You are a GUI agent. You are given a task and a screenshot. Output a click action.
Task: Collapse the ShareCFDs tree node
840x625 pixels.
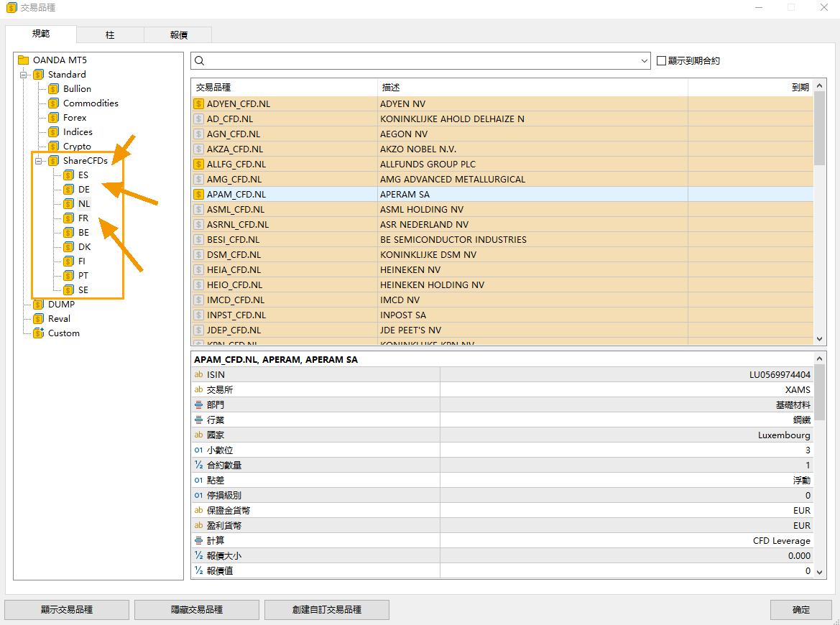(39, 161)
